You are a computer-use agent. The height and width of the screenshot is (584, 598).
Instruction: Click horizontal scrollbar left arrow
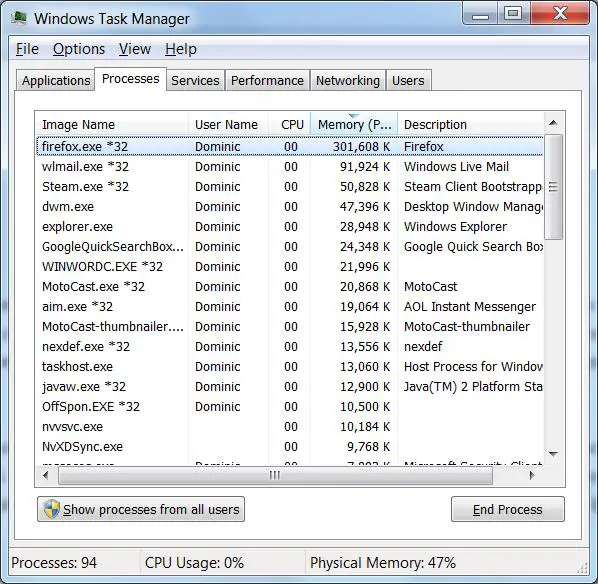46,476
